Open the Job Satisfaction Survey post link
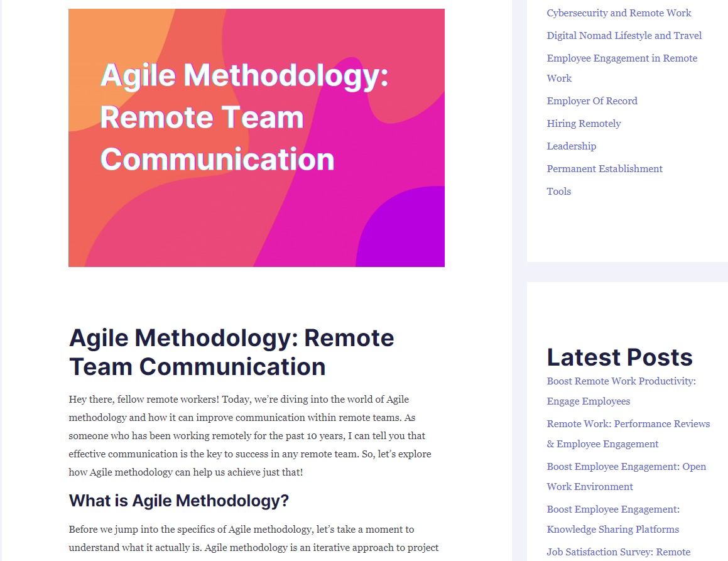 coord(618,552)
